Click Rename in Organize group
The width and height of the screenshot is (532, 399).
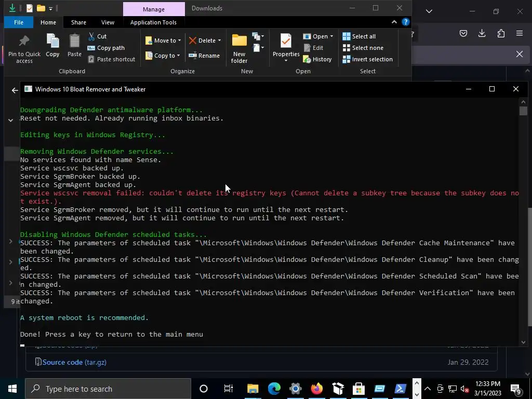204,55
